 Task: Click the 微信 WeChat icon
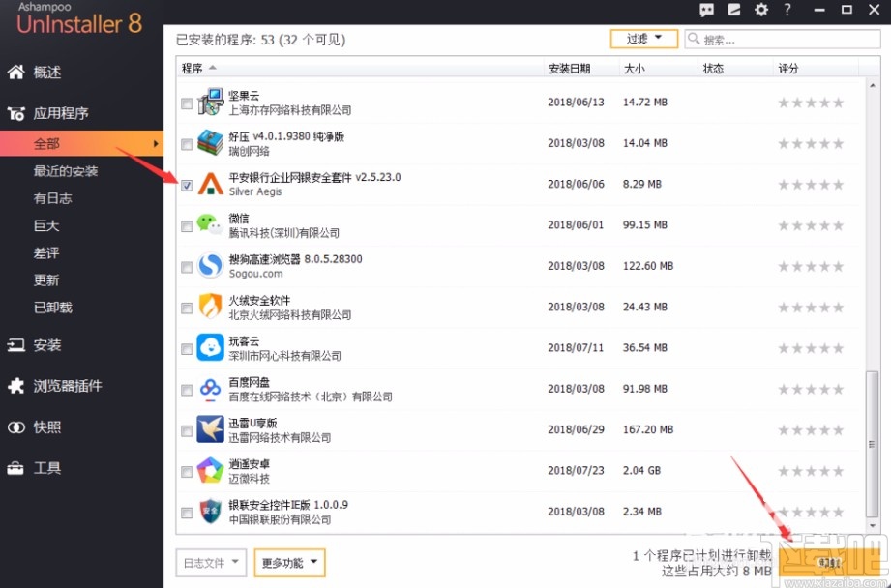(210, 224)
